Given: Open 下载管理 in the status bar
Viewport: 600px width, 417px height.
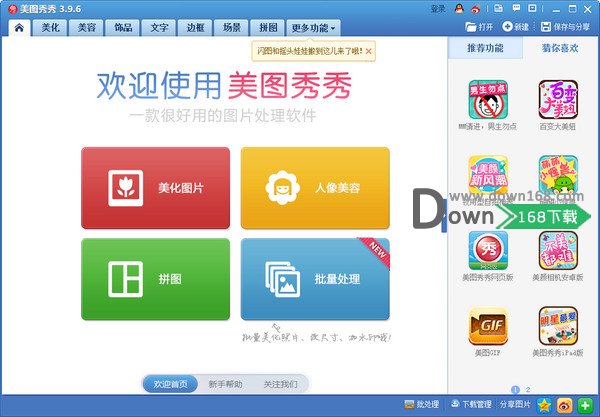Looking at the screenshot, I should [x=471, y=404].
